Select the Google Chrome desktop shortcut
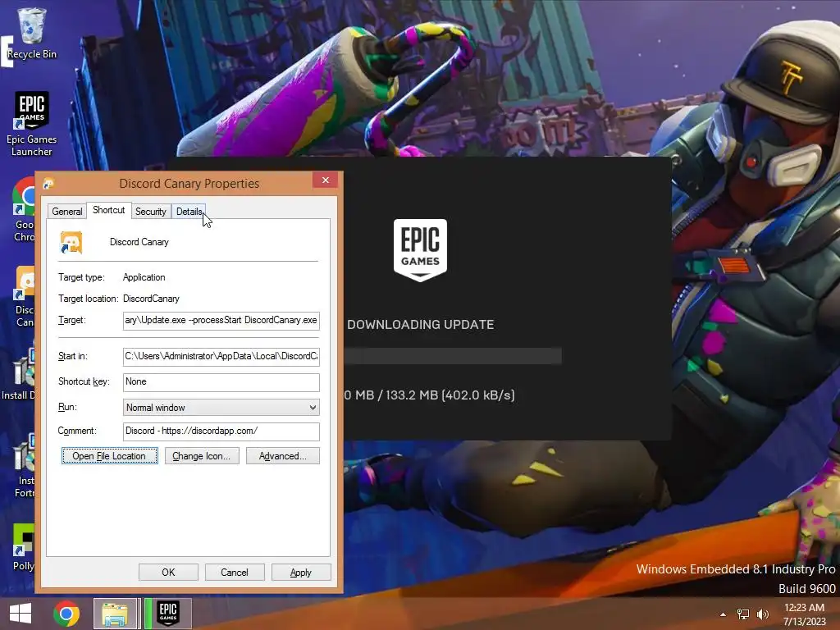Image resolution: width=840 pixels, height=630 pixels. pyautogui.click(x=24, y=210)
